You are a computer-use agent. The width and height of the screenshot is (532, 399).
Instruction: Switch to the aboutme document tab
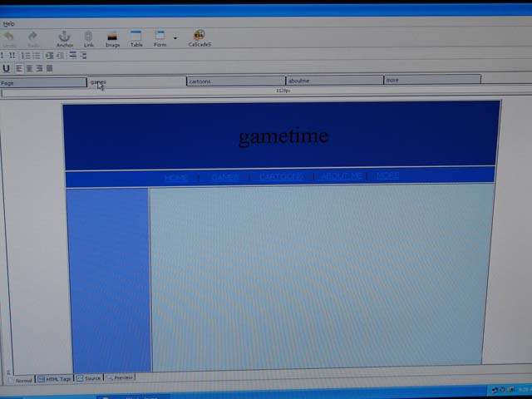[x=333, y=81]
